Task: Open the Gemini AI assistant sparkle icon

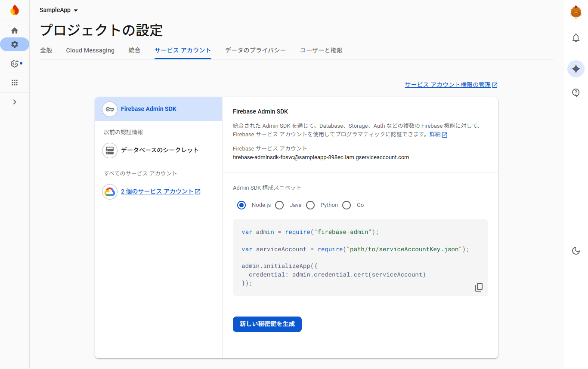Action: (x=576, y=69)
